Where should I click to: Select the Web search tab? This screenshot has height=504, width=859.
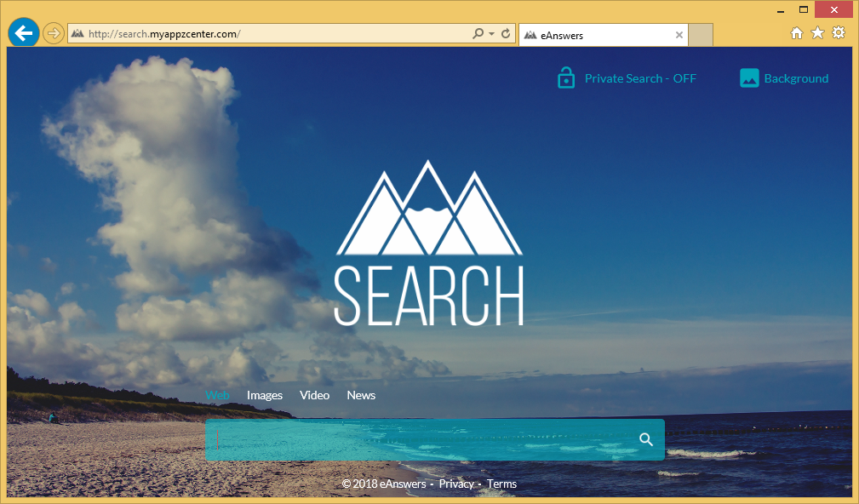tap(217, 395)
